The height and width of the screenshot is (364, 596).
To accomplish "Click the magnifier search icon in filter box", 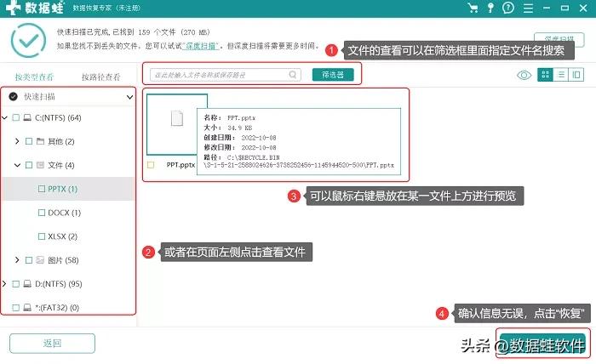I will (293, 75).
